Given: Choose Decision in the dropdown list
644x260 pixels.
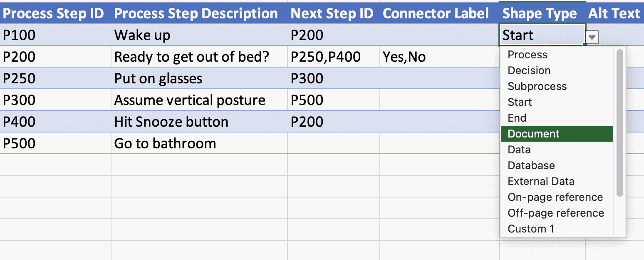Looking at the screenshot, I should pos(529,70).
